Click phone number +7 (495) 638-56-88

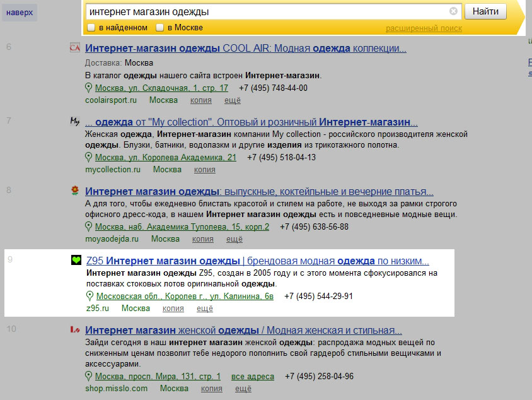pos(314,226)
